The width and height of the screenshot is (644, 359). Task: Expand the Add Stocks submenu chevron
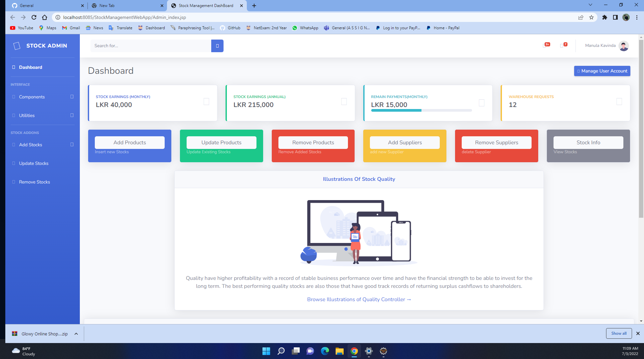[x=72, y=145]
